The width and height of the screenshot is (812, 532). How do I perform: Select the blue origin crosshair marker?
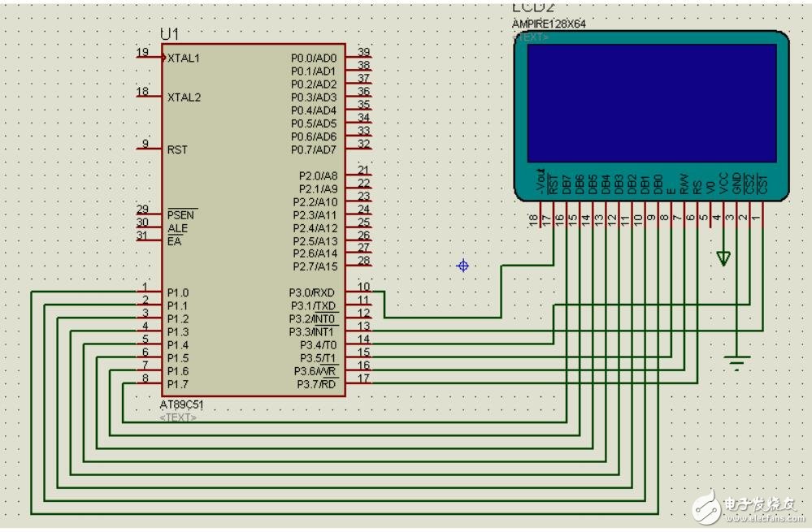[x=462, y=266]
